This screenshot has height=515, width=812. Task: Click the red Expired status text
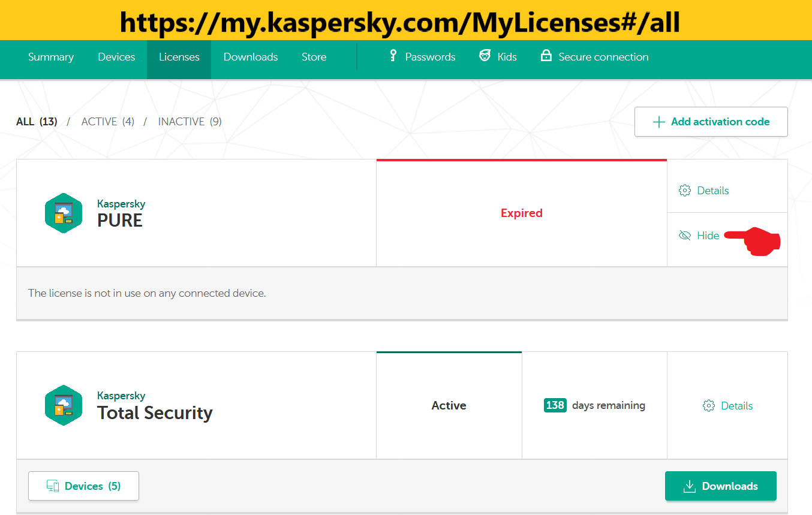coord(522,213)
